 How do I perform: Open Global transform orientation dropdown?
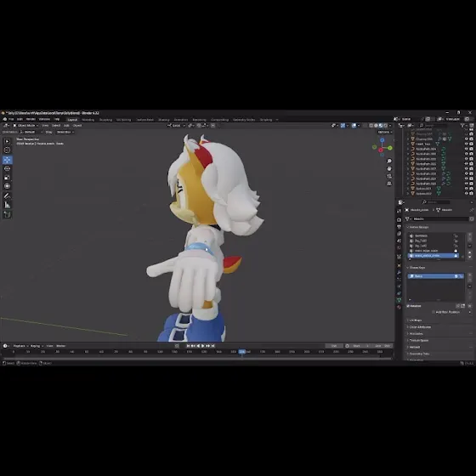pos(176,126)
